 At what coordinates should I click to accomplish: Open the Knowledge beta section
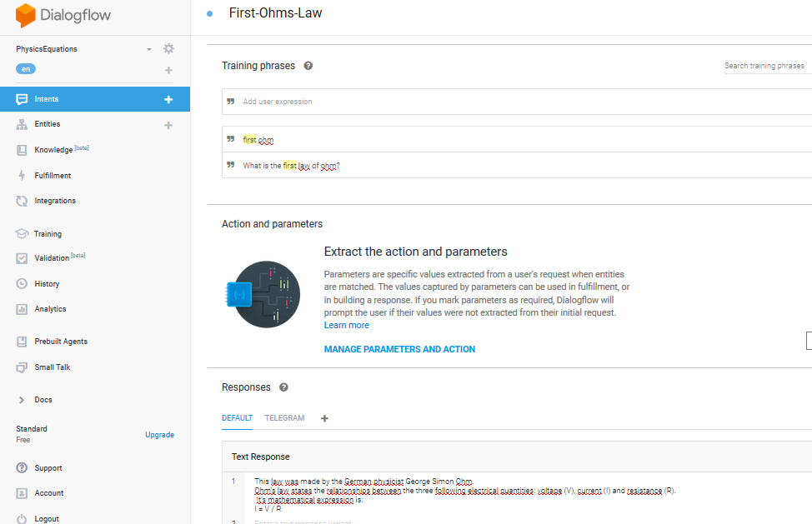tap(62, 149)
